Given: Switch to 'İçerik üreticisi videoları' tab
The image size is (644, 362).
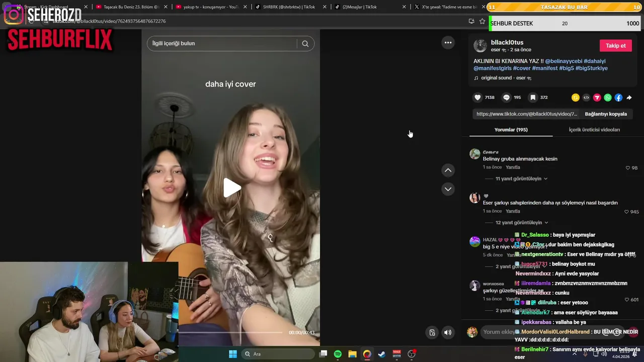Looking at the screenshot, I should point(594,130).
